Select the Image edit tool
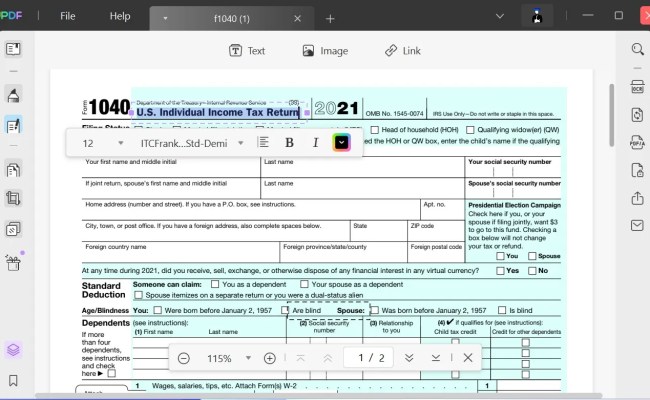Viewport: 650px width, 400px height. 325,51
